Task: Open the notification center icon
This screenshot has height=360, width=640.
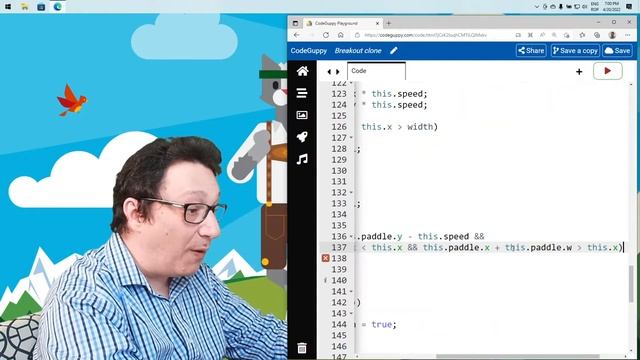Action: (x=629, y=7)
